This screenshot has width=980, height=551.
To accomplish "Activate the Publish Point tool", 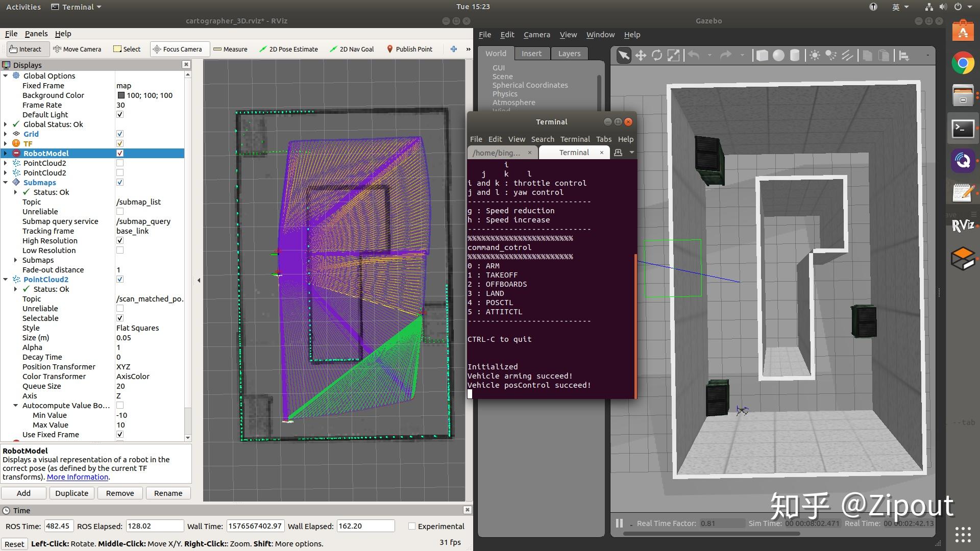I will tap(410, 49).
